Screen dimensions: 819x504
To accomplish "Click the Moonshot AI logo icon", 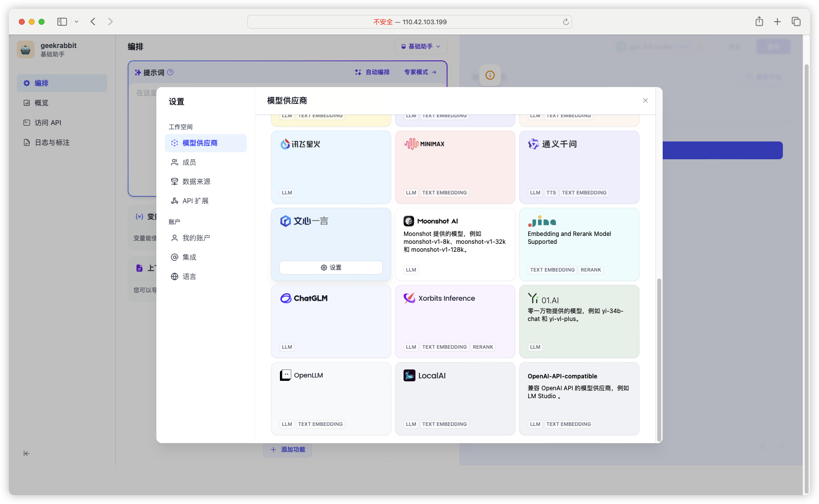I will tap(409, 221).
